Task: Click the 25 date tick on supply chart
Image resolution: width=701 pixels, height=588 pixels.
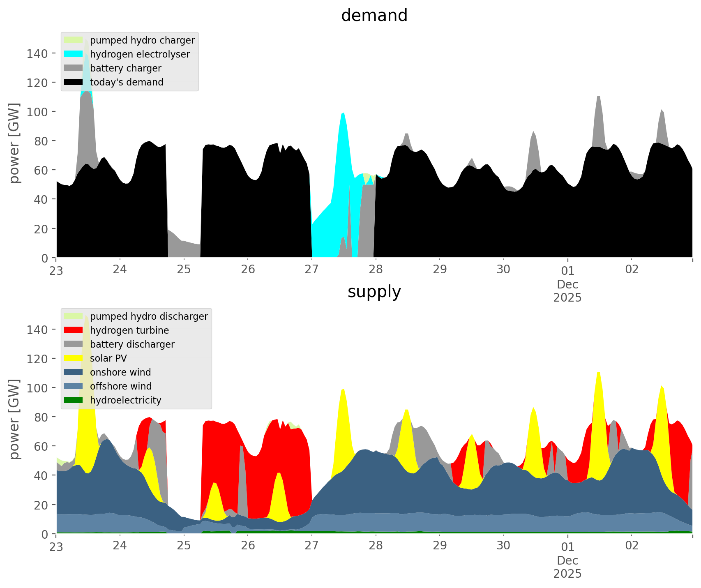Action: pos(184,546)
